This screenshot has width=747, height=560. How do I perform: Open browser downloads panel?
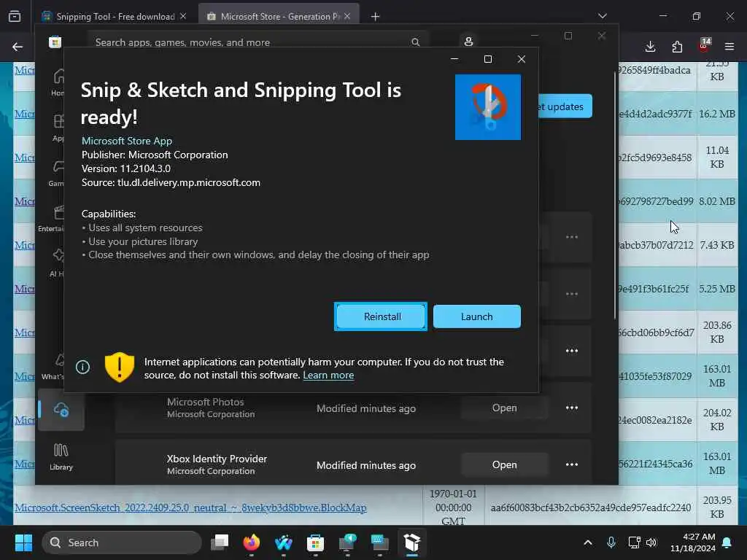(x=650, y=47)
